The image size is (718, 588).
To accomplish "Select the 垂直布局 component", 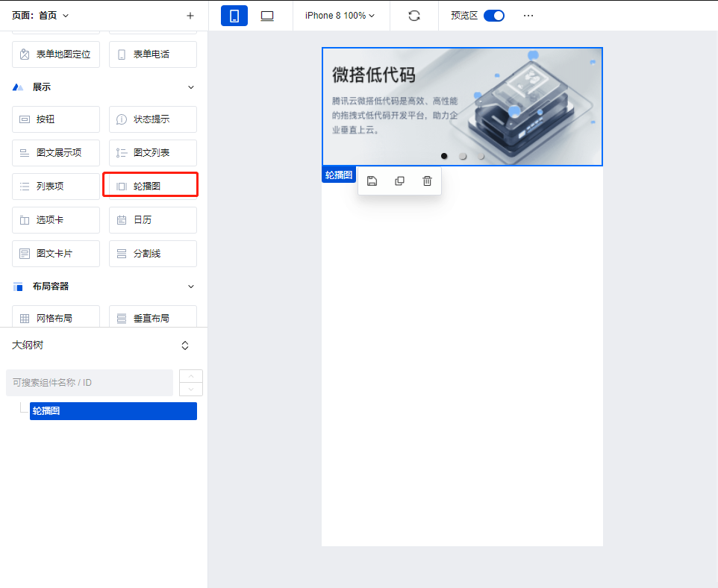I will pyautogui.click(x=153, y=316).
